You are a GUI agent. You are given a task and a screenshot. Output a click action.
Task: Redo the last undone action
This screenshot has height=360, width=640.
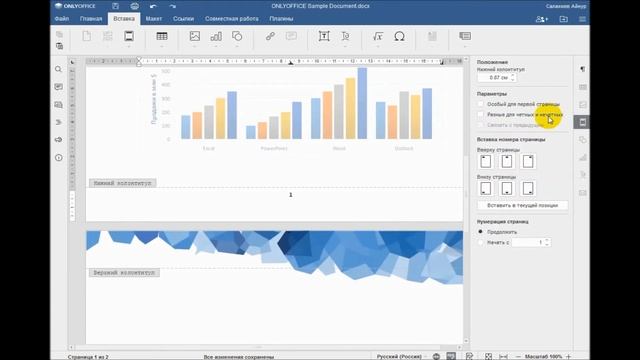(173, 6)
